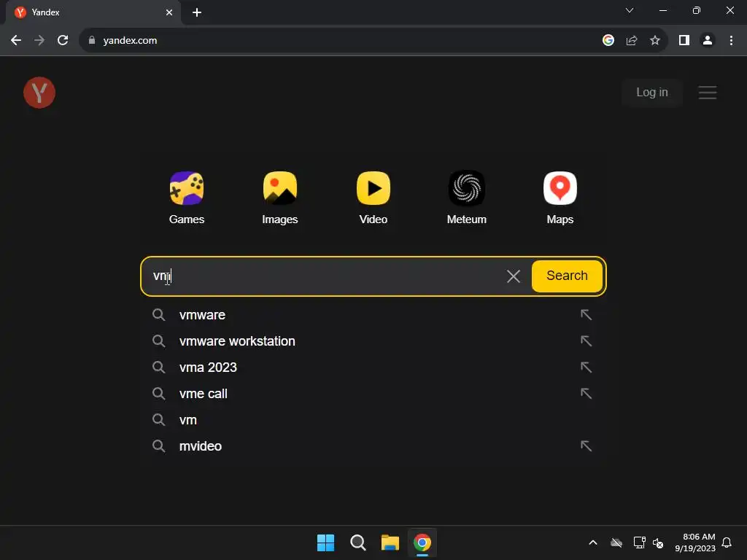Screen dimensions: 747x560
Task: Open Yandex Maps shortcut icon
Action: 560,188
